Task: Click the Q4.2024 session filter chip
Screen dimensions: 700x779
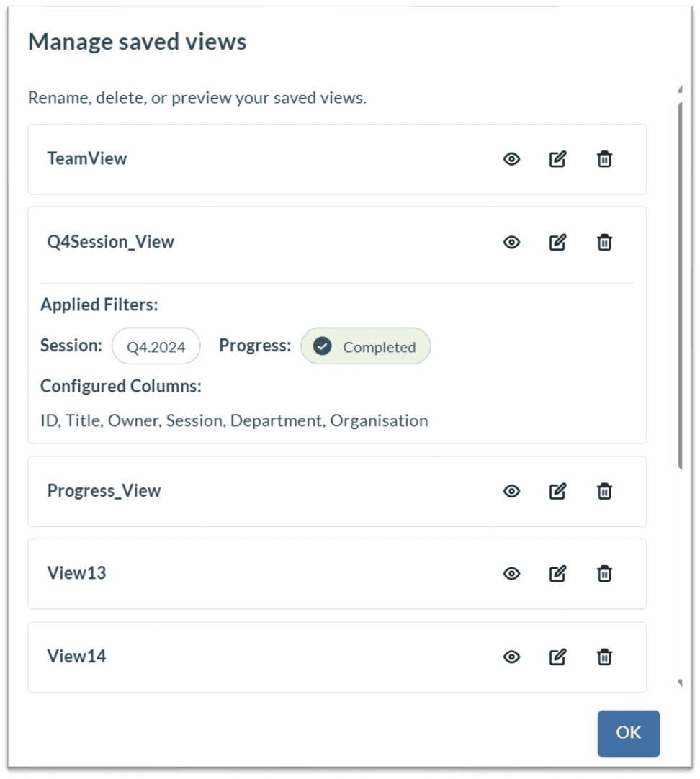Action: [156, 346]
